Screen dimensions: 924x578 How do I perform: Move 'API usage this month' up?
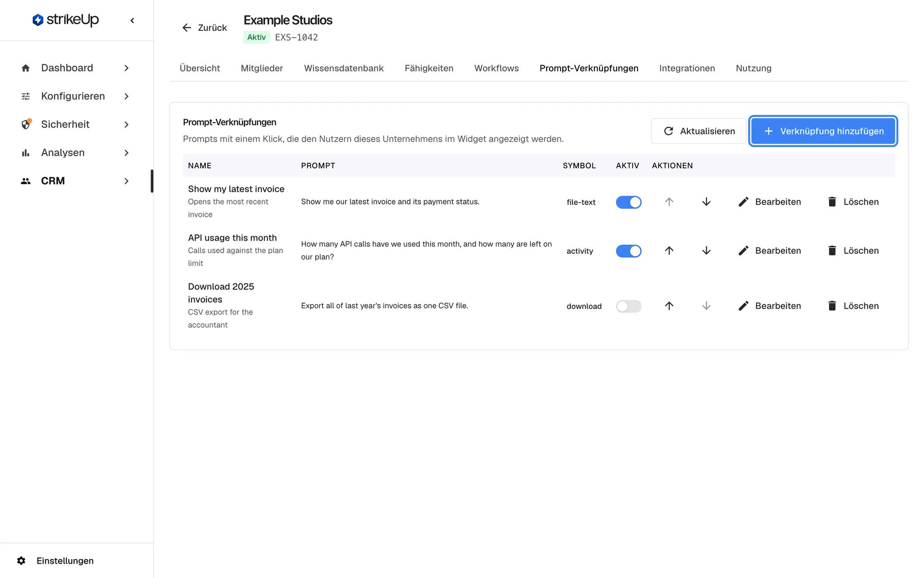click(669, 251)
